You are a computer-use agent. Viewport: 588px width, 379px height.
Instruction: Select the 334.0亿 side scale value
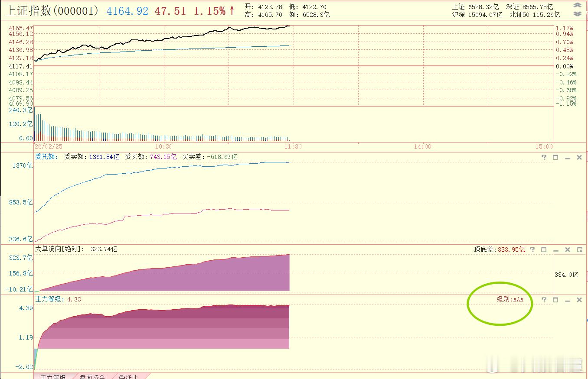coord(567,274)
